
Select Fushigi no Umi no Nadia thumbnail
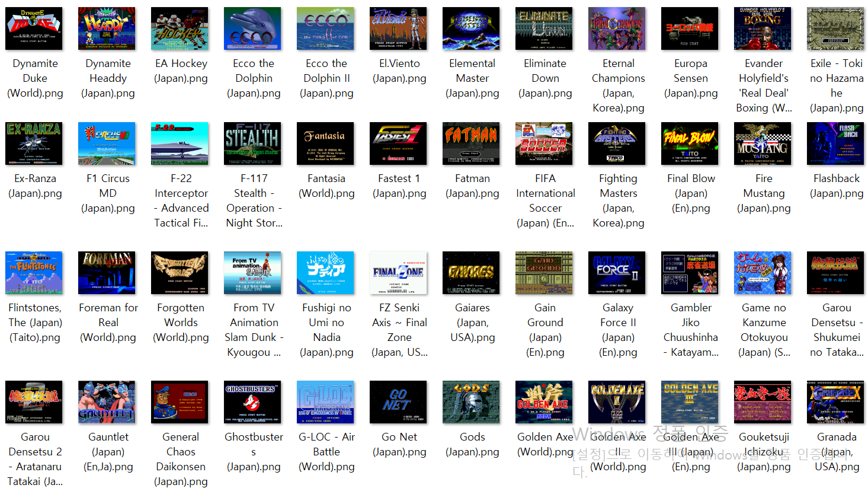click(x=325, y=273)
